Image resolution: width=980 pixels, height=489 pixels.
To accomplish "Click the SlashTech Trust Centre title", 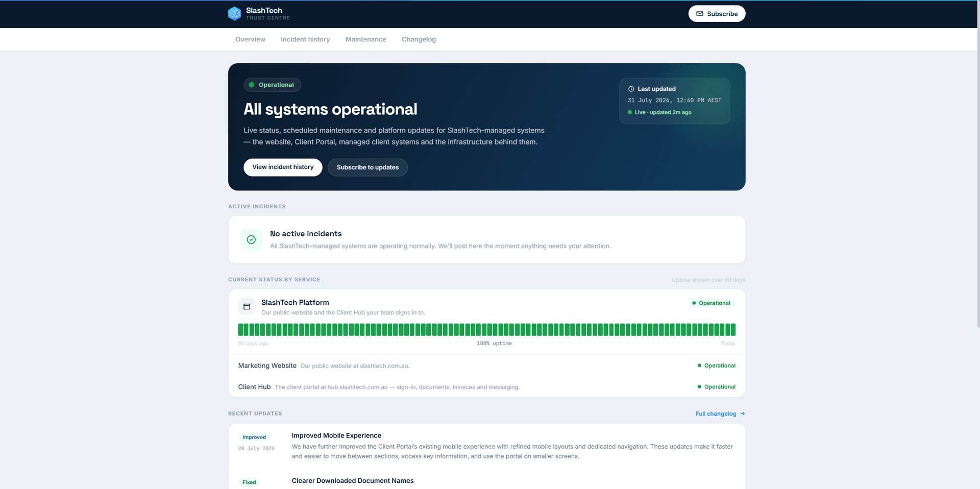I will pyautogui.click(x=268, y=14).
